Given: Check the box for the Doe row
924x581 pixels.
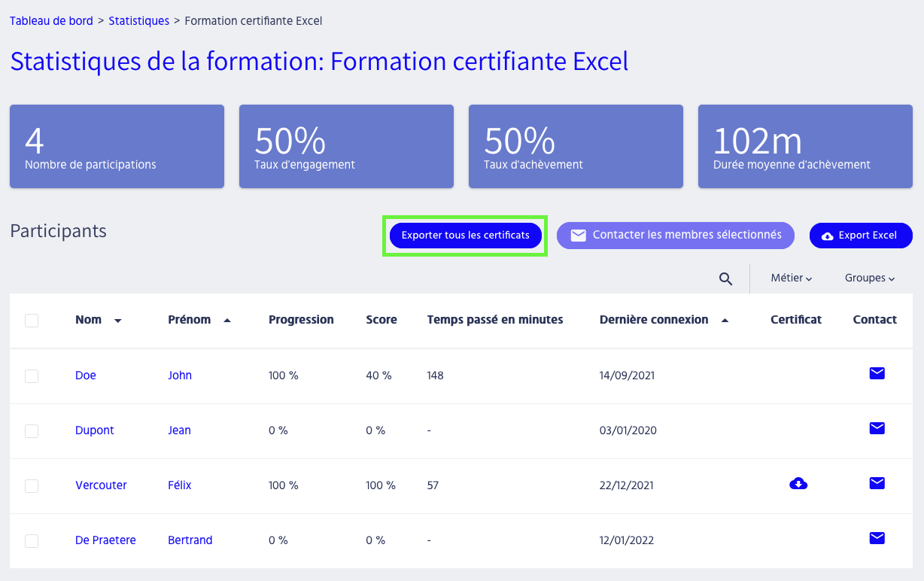Looking at the screenshot, I should click(32, 376).
